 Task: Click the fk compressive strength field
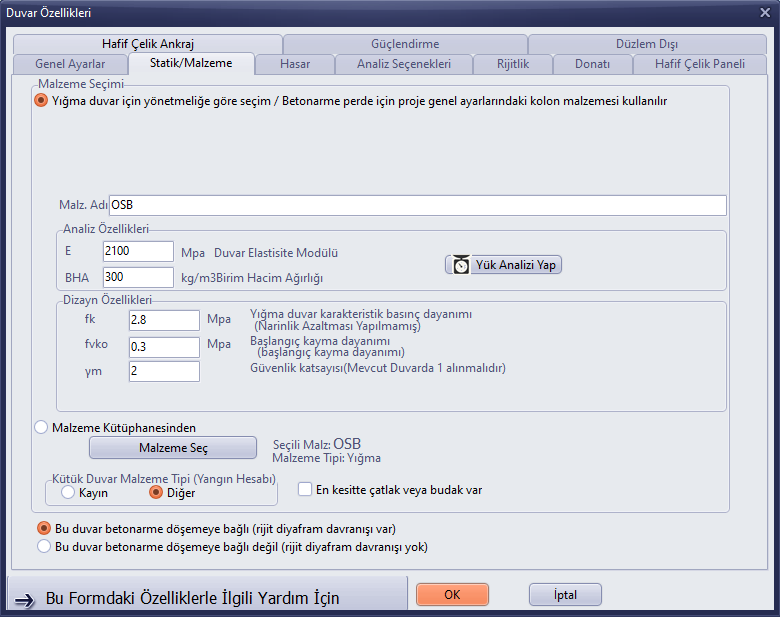click(x=164, y=320)
